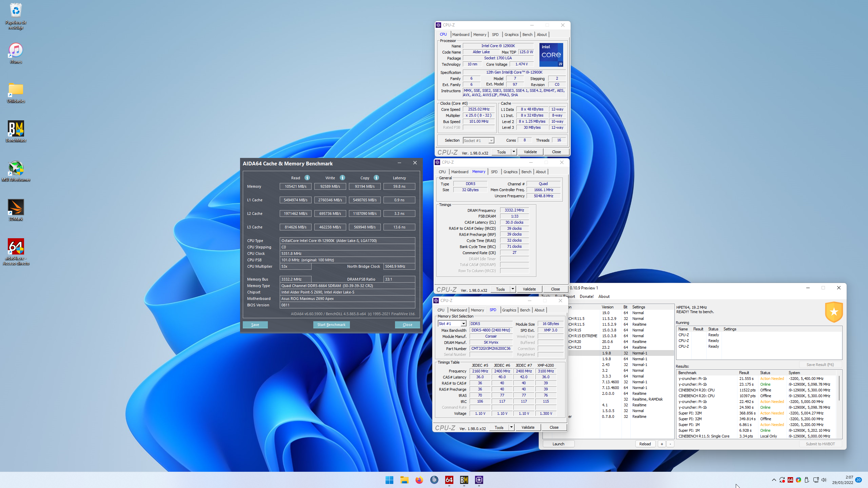Open the About menu in BenchMate
The image size is (868, 488).
pyautogui.click(x=604, y=296)
